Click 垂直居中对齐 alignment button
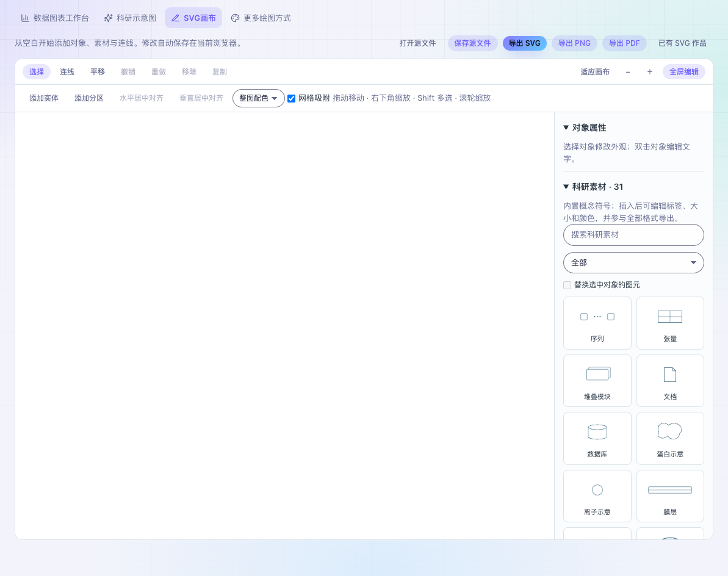 (x=201, y=98)
